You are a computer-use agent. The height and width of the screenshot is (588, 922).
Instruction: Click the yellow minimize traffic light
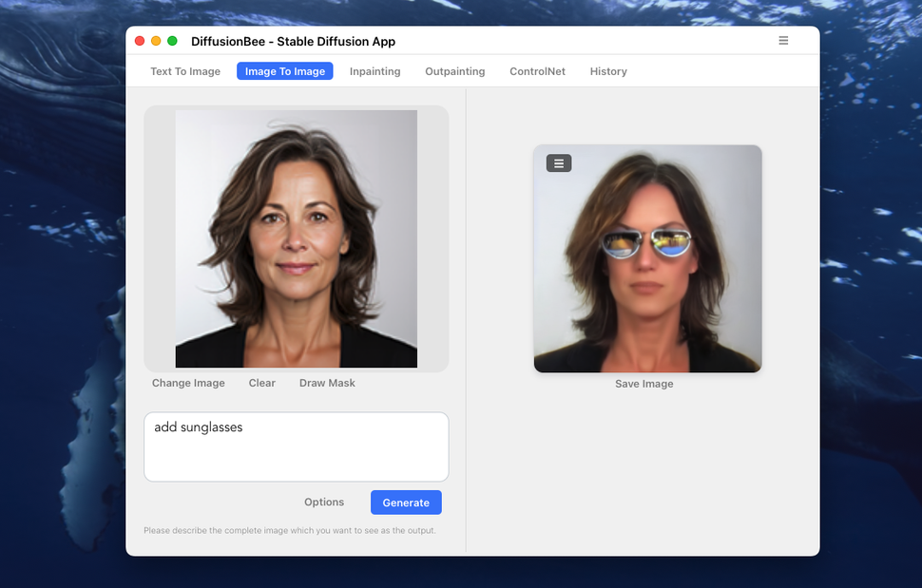(x=155, y=41)
